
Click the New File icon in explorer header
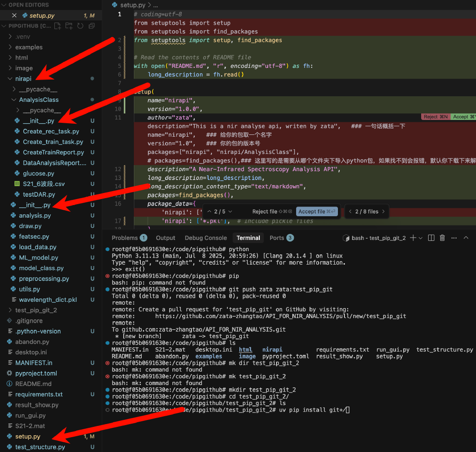(x=58, y=26)
